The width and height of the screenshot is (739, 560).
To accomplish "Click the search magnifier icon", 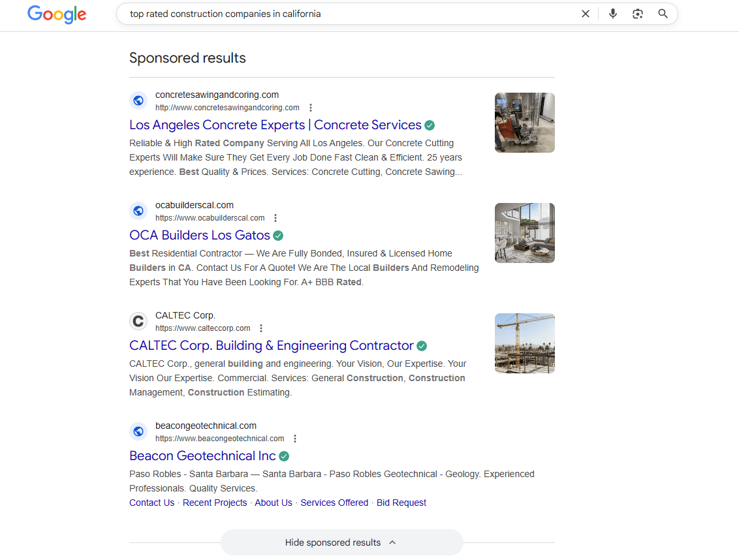I will (663, 13).
